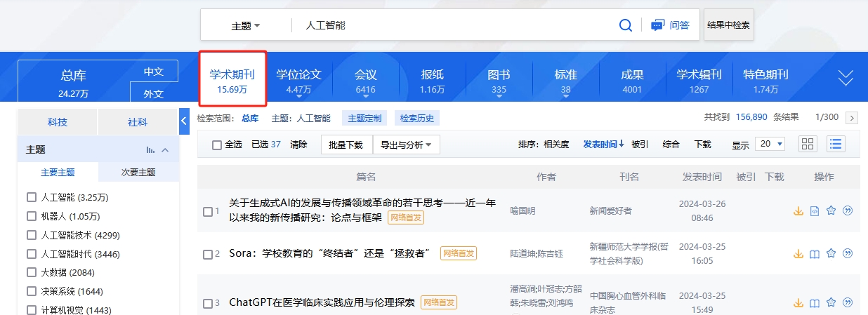Select the checkbox for result number 2
The image size is (868, 315).
tap(207, 254)
